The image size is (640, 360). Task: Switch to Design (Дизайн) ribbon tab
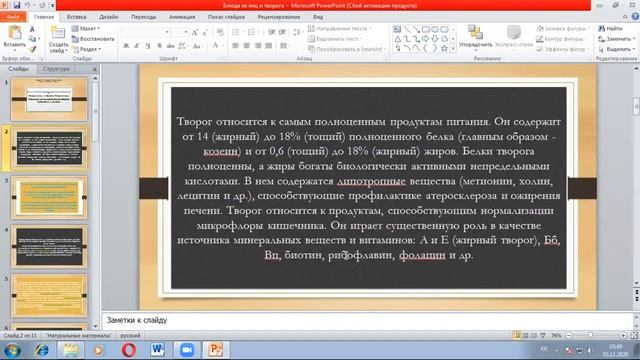pos(109,17)
